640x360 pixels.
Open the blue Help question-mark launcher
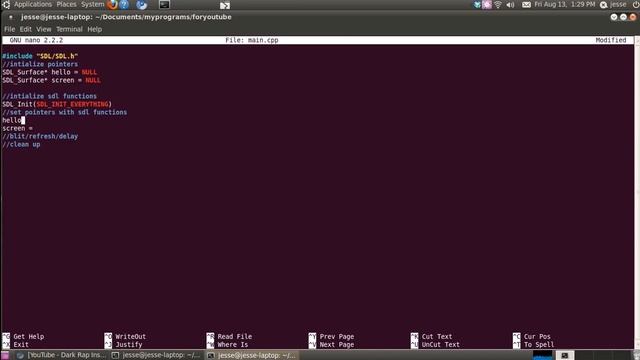(124, 4)
